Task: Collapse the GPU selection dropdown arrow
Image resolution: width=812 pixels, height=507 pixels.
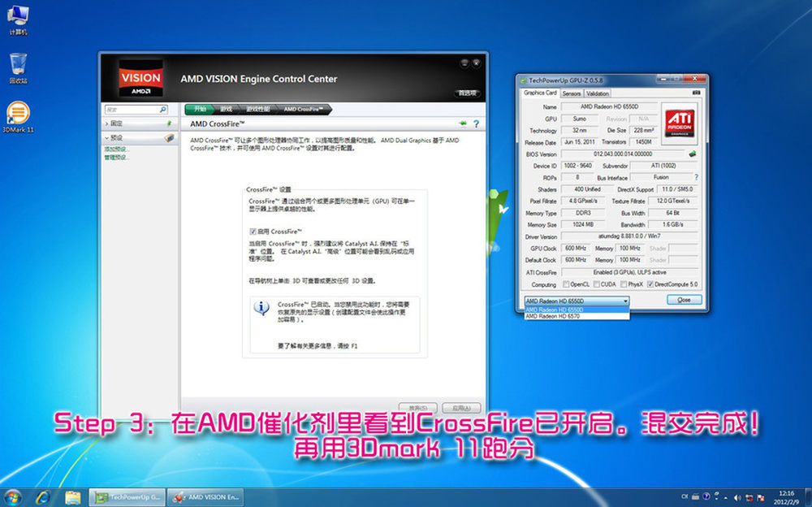Action: 624,301
